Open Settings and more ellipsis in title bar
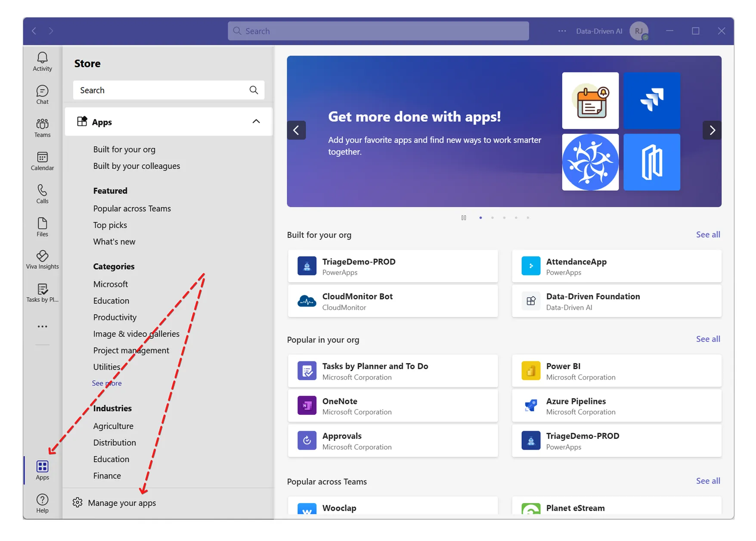Viewport: 756px width, 541px height. coord(562,31)
